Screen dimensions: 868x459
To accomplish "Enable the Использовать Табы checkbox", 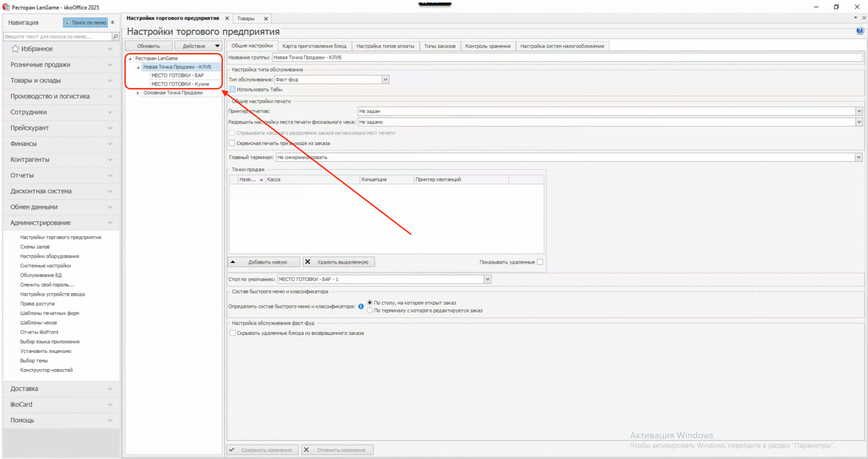I will (x=233, y=89).
